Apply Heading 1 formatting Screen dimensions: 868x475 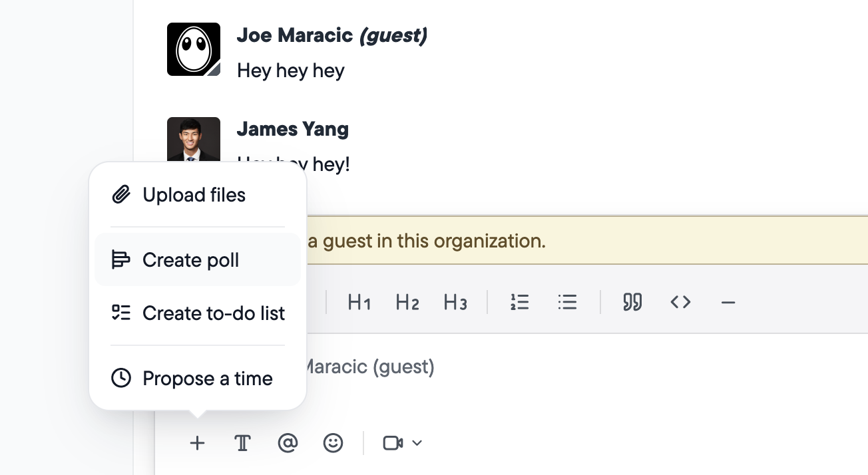pos(359,303)
